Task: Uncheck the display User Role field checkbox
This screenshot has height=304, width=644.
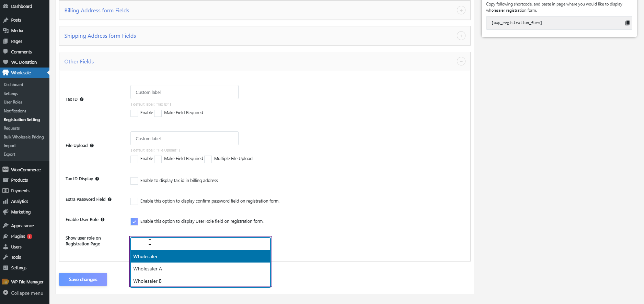Action: point(134,222)
